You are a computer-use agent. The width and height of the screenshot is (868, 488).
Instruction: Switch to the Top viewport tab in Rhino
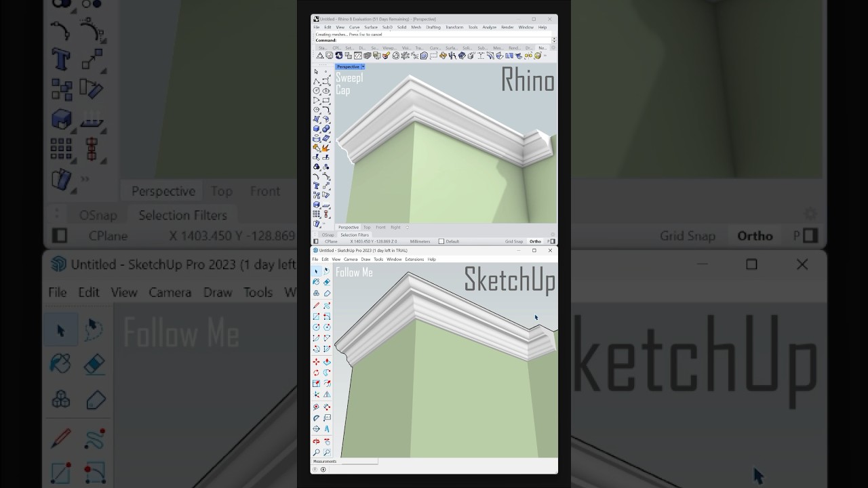[367, 227]
